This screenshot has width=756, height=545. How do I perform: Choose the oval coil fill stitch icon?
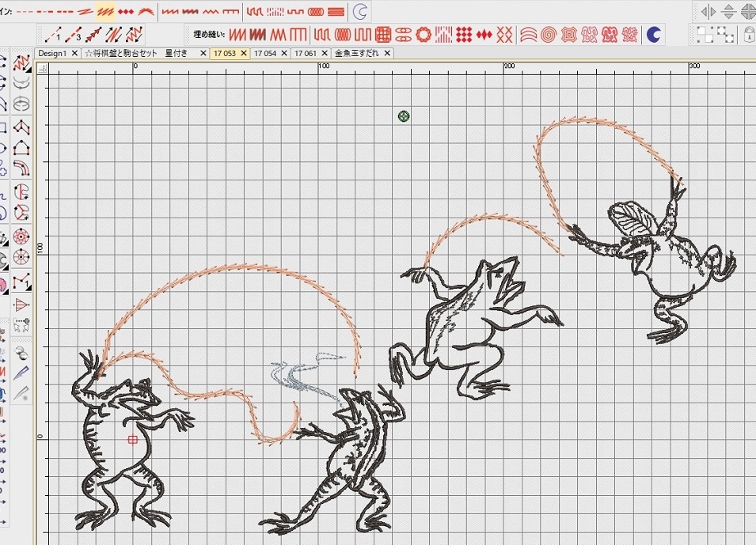coord(342,35)
